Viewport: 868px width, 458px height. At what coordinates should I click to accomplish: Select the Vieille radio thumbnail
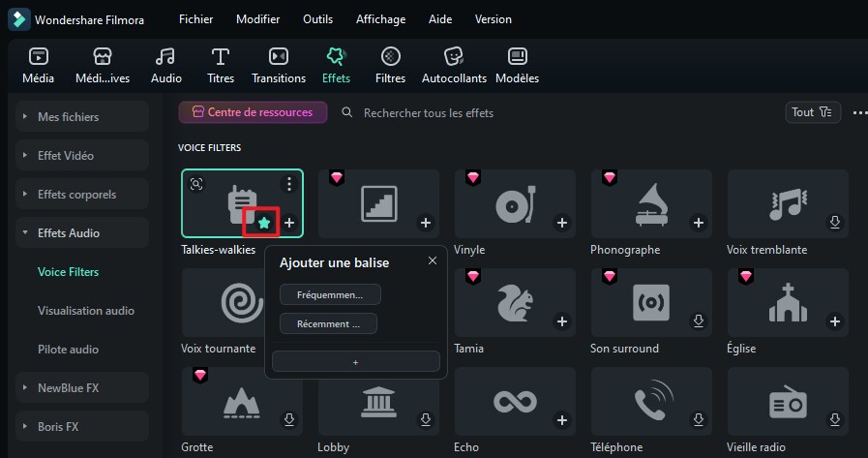click(788, 401)
